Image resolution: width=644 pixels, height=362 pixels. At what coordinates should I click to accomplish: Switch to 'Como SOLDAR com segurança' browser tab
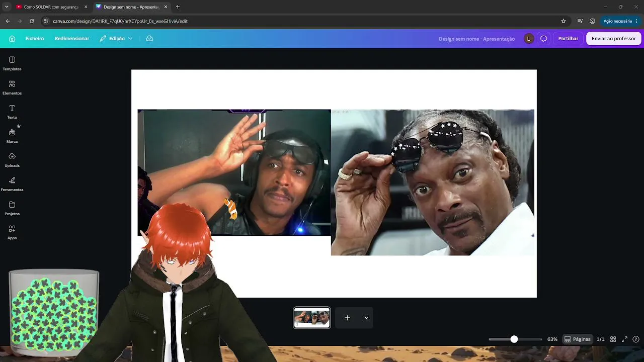[51, 7]
